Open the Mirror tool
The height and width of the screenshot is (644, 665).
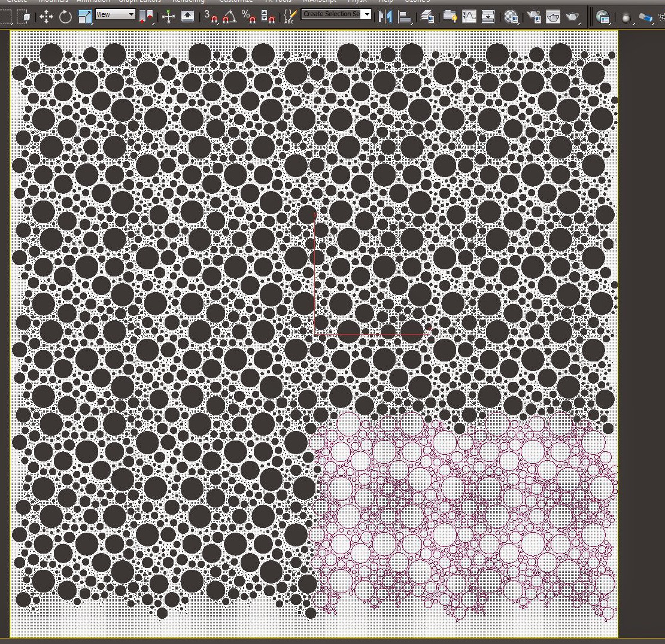coord(385,17)
